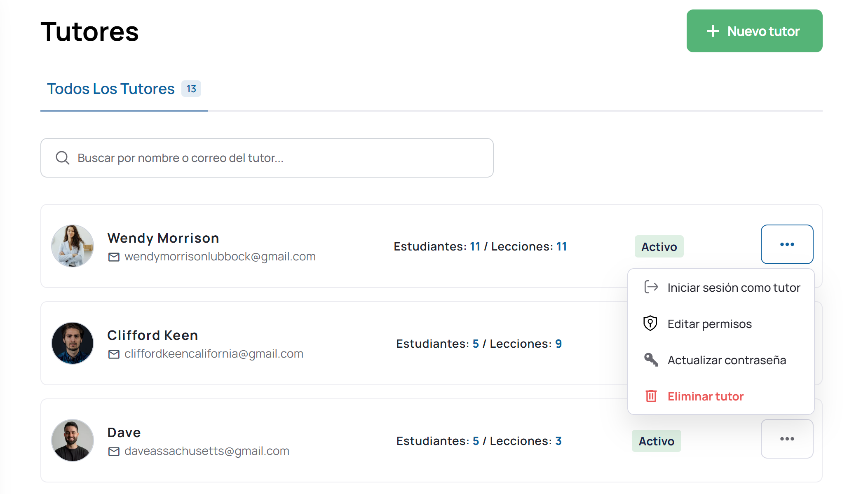Select Iniciar sesión como tutor
This screenshot has width=868, height=494.
point(734,288)
